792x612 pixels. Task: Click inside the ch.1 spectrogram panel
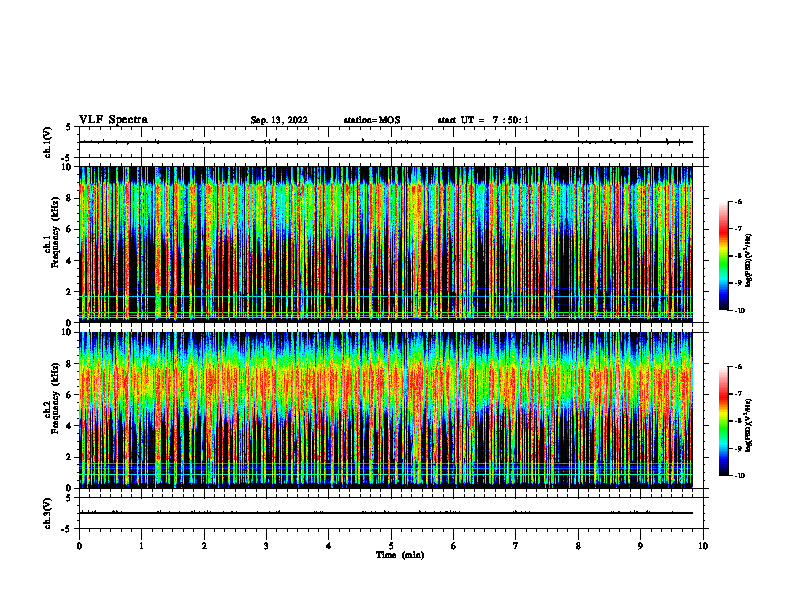(386, 244)
